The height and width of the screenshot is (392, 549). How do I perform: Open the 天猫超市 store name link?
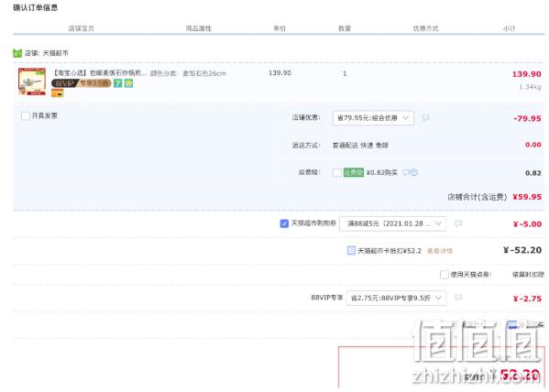[55, 53]
